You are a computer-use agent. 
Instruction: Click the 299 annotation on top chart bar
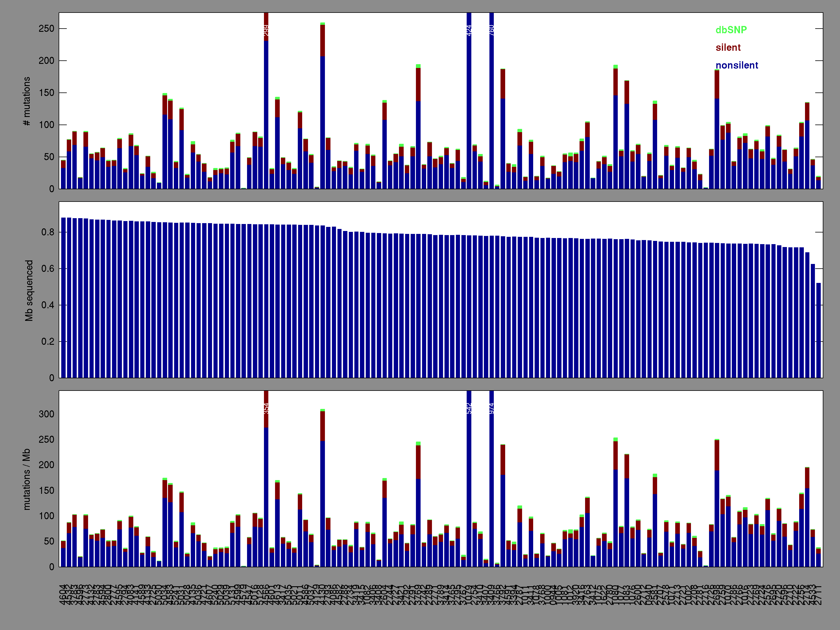[266, 30]
